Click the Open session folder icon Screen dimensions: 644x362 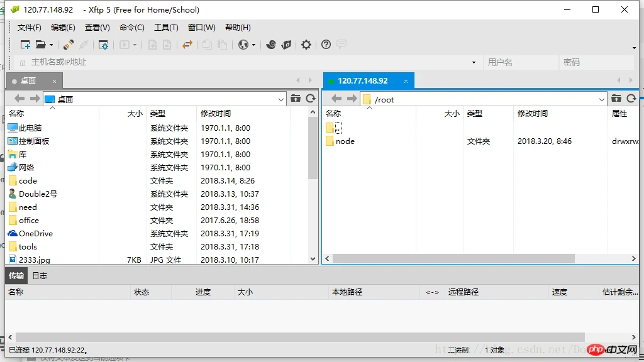pos(41,45)
